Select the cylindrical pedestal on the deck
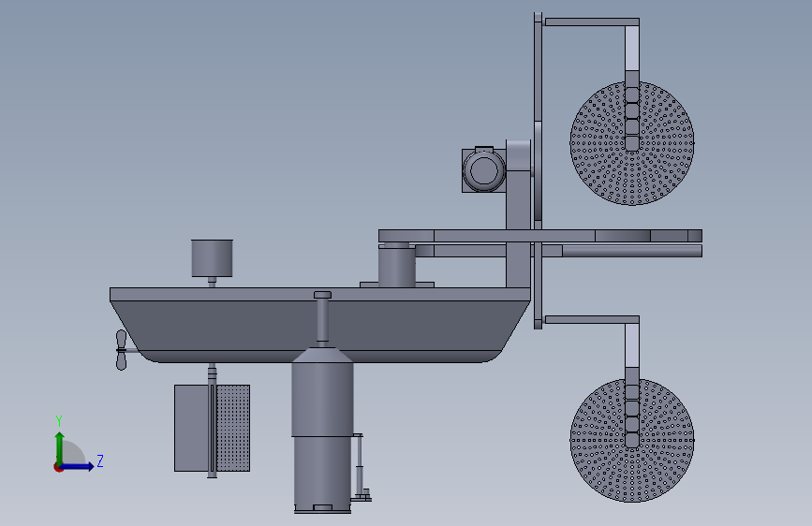812x526 pixels. point(397,265)
